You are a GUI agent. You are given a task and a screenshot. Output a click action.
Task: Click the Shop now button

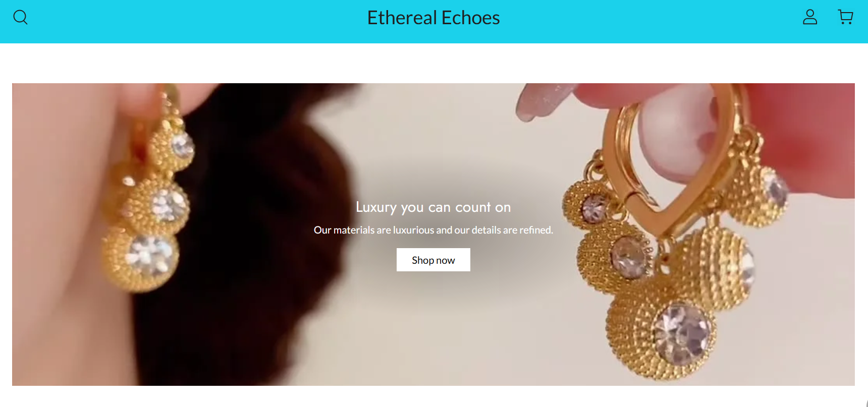(x=433, y=260)
